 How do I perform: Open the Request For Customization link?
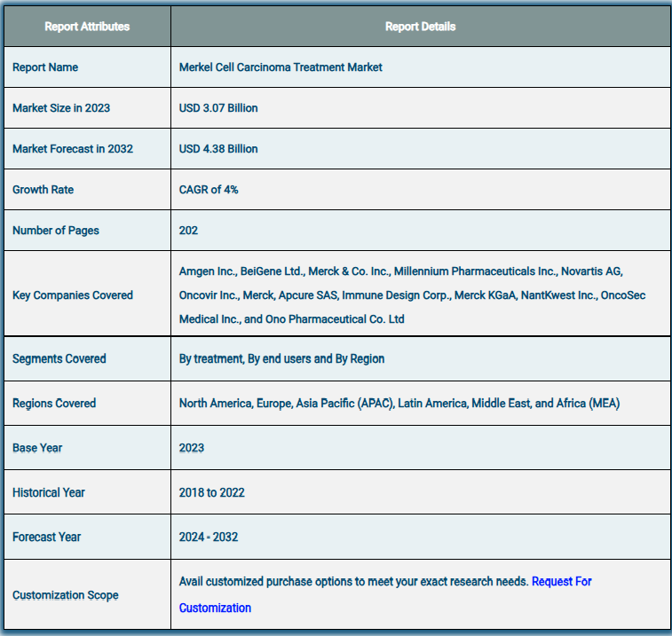click(x=561, y=582)
